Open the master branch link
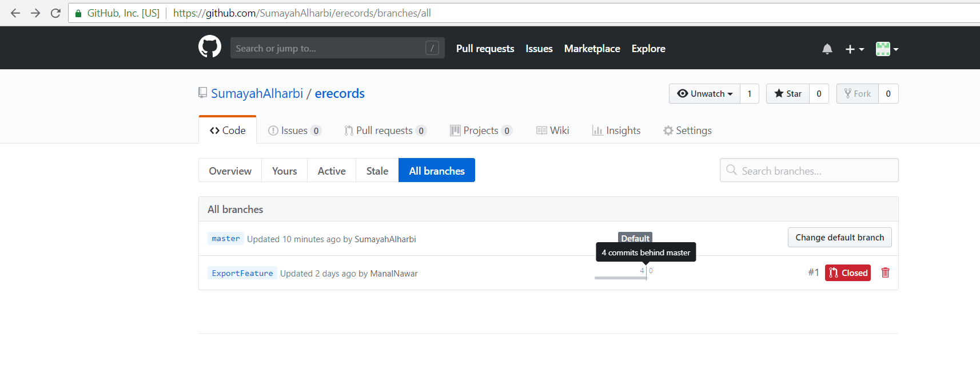Screen dimensions: 980x371 [226, 239]
